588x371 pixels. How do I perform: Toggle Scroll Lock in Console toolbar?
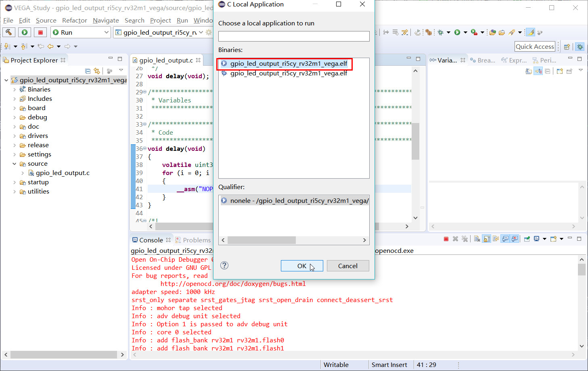coord(486,239)
